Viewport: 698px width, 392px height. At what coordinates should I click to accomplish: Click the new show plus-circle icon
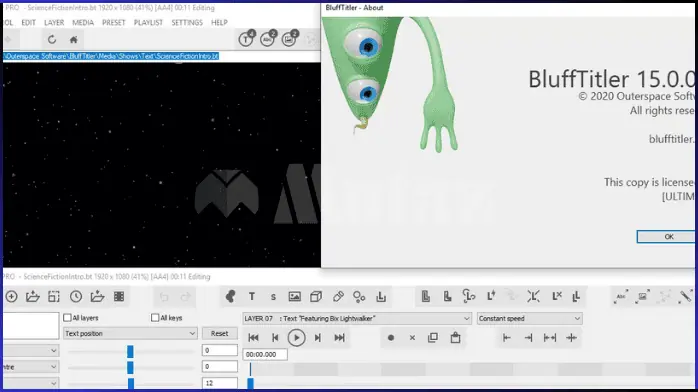pyautogui.click(x=12, y=296)
